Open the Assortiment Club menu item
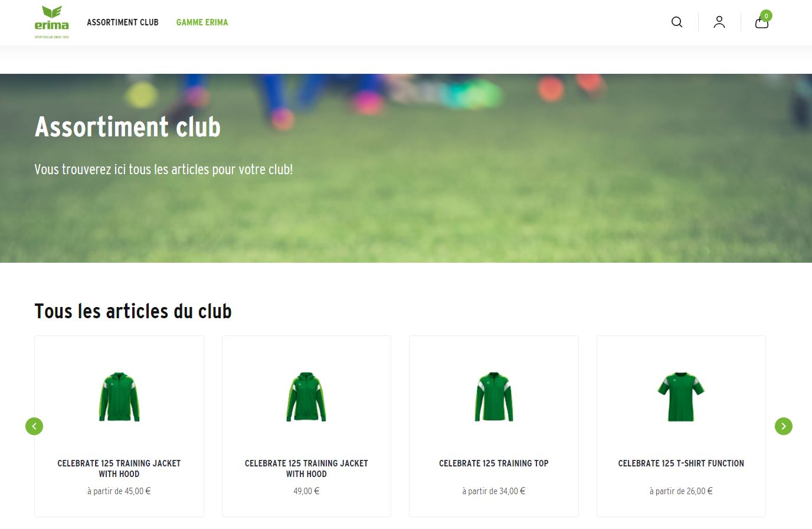The width and height of the screenshot is (812, 529). [x=123, y=22]
